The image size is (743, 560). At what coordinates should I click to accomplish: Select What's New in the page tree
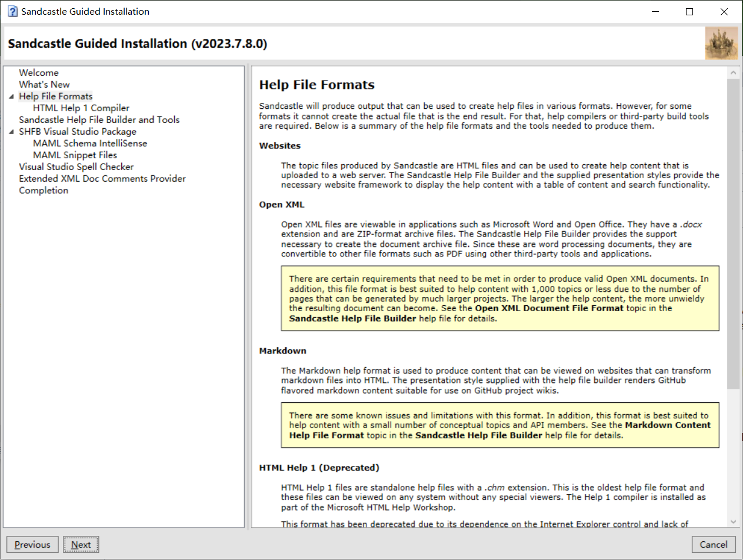coord(44,85)
